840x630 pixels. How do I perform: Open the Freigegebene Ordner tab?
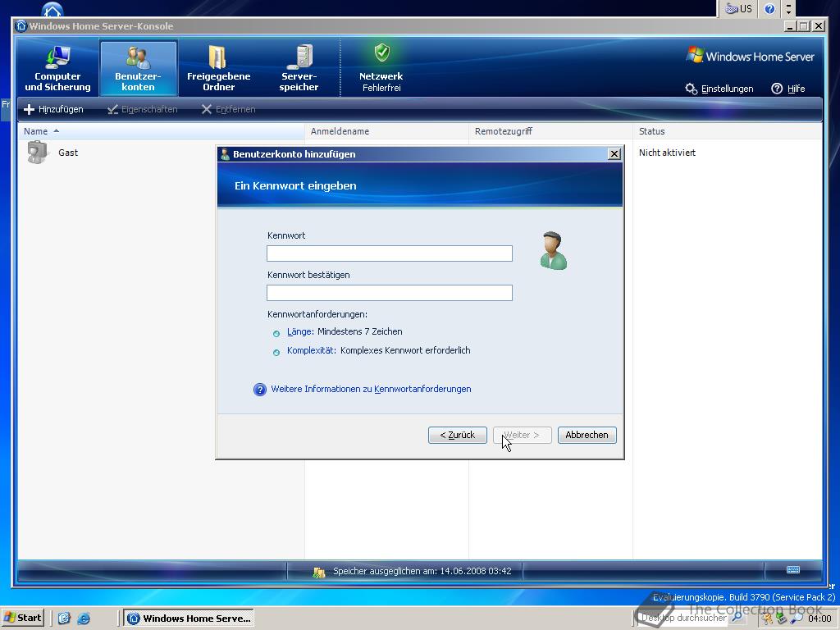coord(218,68)
